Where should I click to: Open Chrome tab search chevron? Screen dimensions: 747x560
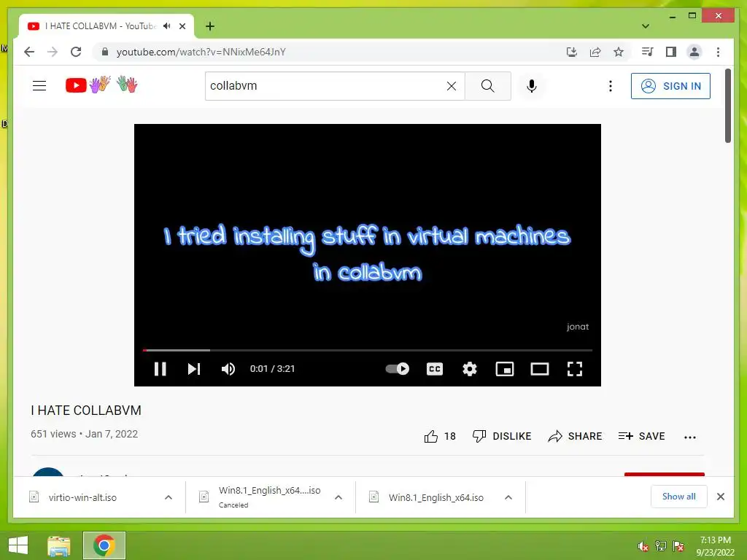click(x=646, y=26)
